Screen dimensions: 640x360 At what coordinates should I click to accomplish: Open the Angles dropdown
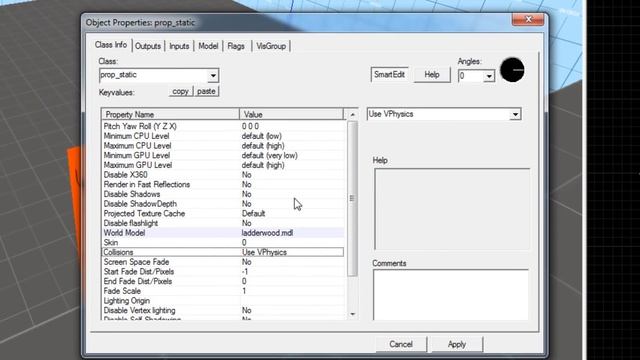point(489,76)
